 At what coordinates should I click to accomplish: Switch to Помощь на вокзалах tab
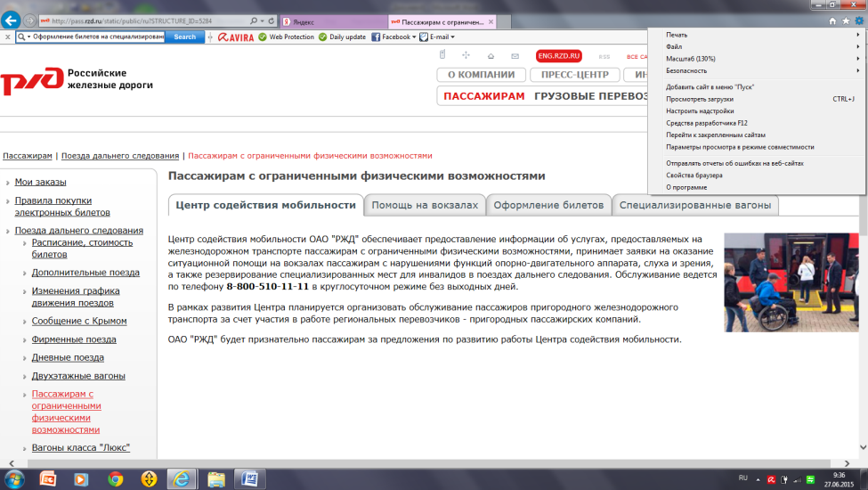point(425,205)
